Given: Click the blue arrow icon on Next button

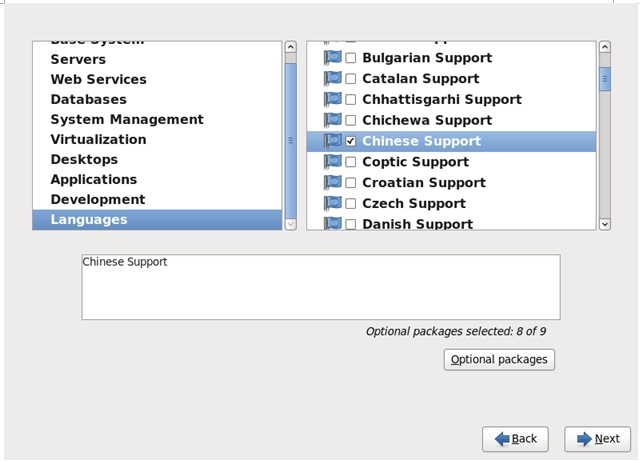Looking at the screenshot, I should 584,439.
